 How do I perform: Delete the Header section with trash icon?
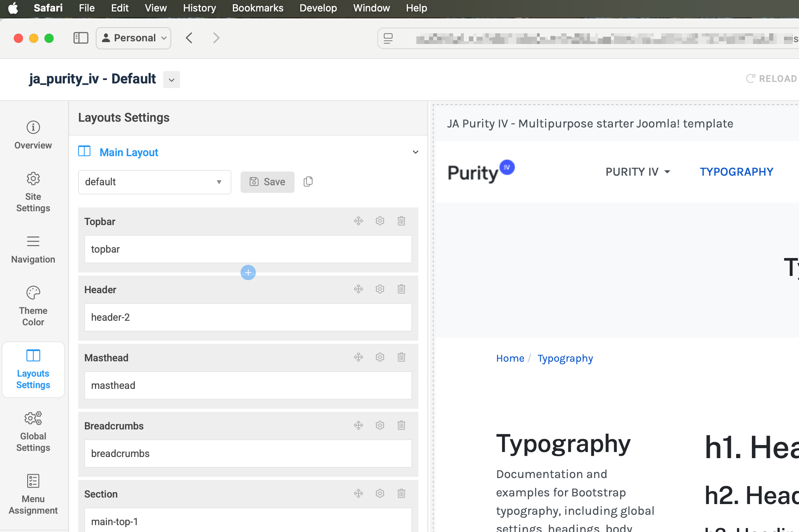pos(401,289)
